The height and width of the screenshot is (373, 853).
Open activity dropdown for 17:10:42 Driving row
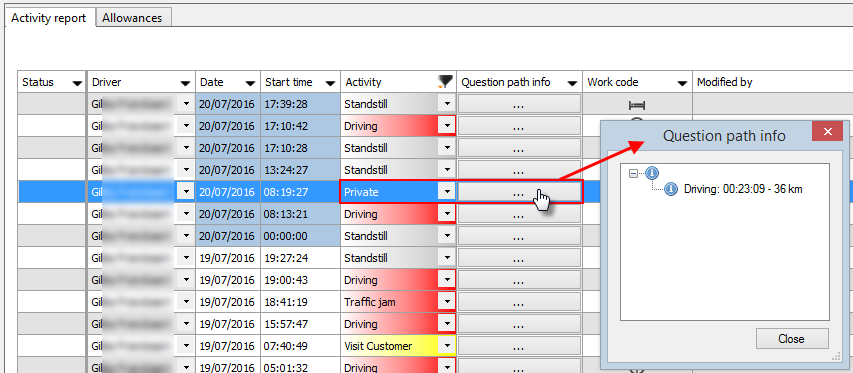[447, 126]
